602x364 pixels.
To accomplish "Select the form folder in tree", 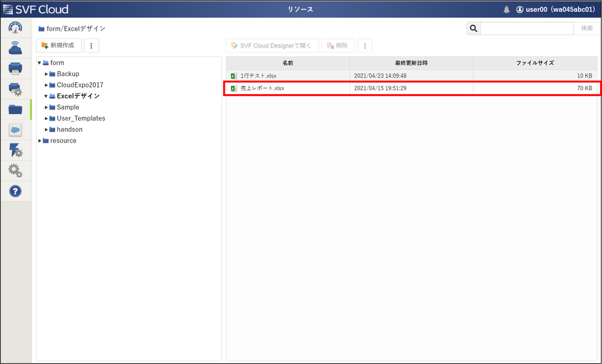I will (x=57, y=63).
